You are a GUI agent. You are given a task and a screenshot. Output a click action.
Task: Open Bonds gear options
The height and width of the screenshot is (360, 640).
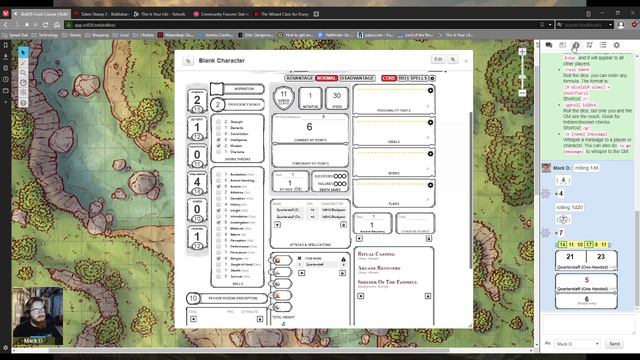(430, 154)
